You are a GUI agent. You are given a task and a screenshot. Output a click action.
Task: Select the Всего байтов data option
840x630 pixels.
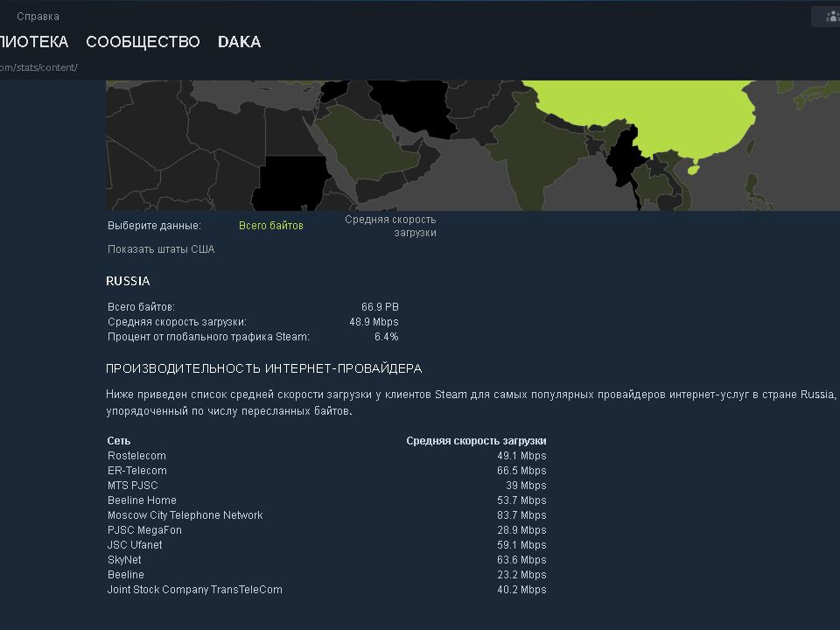[271, 226]
